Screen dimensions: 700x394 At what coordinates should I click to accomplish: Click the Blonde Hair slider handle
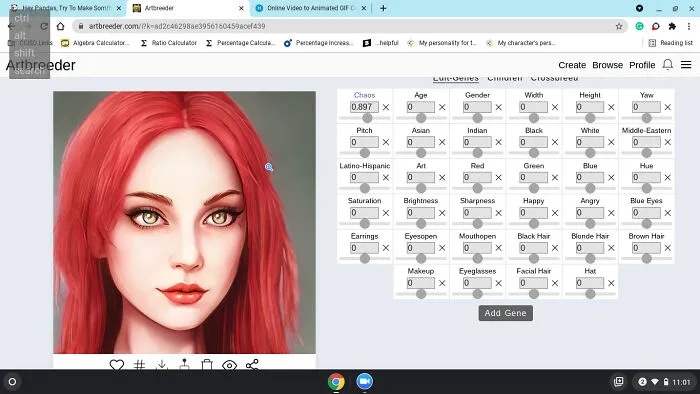point(590,259)
